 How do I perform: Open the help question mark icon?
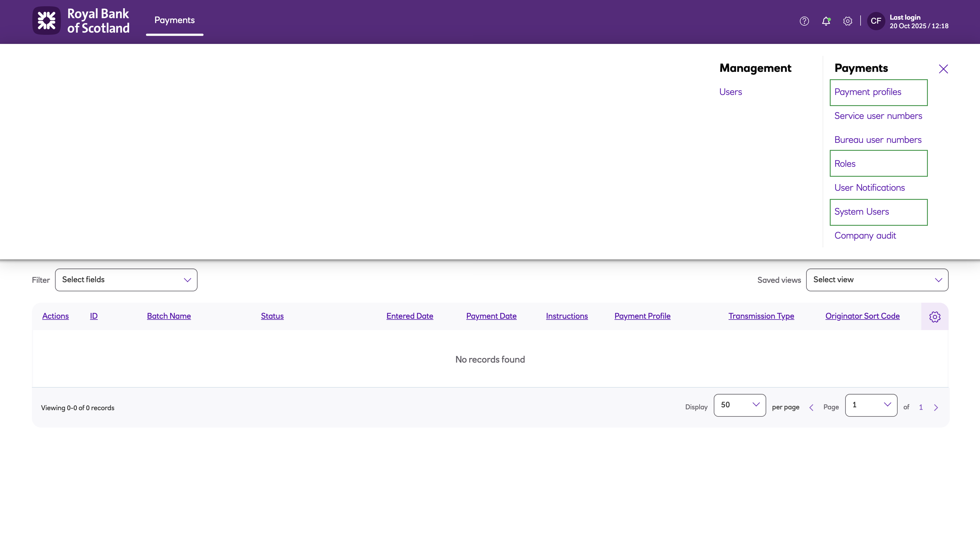(804, 21)
